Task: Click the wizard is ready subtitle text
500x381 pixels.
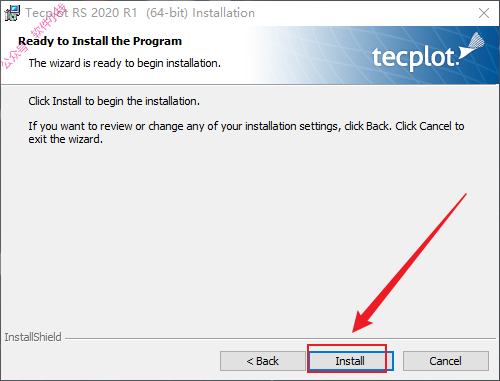Action: [125, 63]
